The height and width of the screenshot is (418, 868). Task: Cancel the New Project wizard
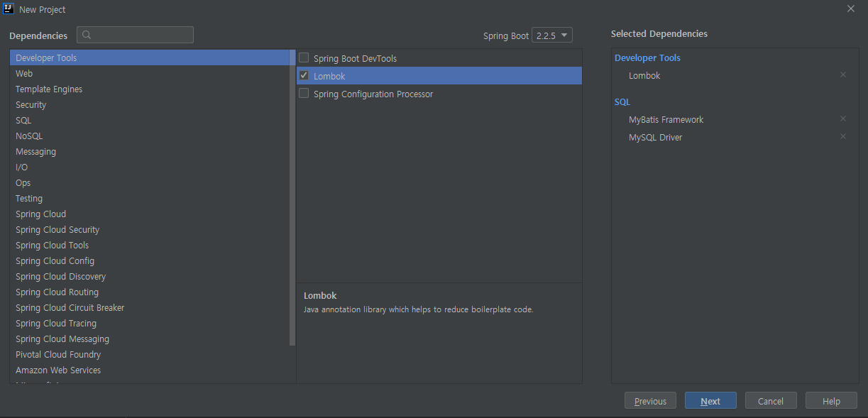point(771,401)
